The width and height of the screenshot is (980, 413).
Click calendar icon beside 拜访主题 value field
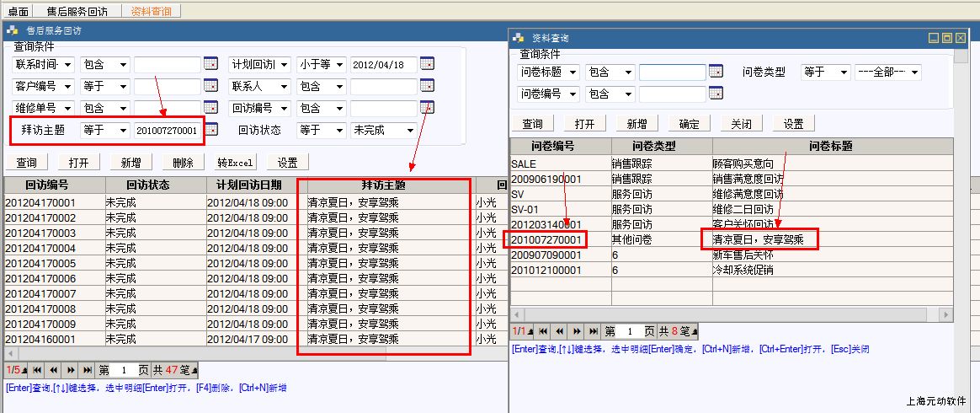210,130
